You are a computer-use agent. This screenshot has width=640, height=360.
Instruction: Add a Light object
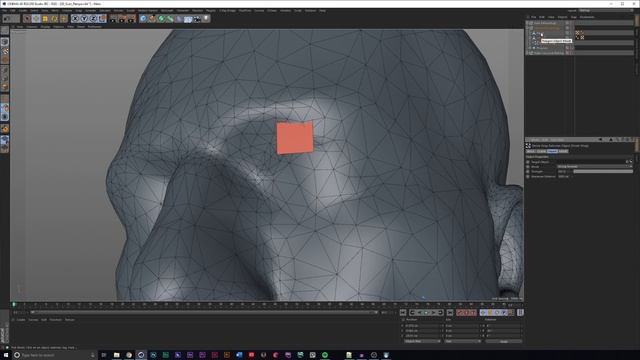tap(206, 19)
